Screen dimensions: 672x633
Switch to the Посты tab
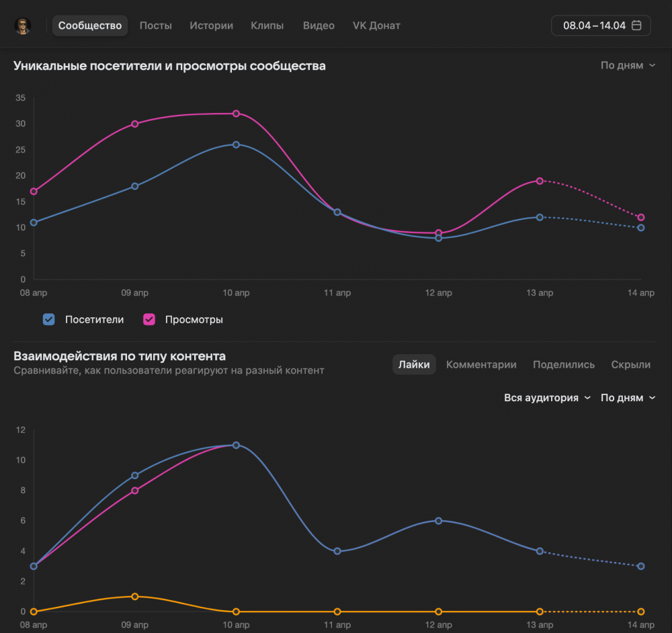156,26
